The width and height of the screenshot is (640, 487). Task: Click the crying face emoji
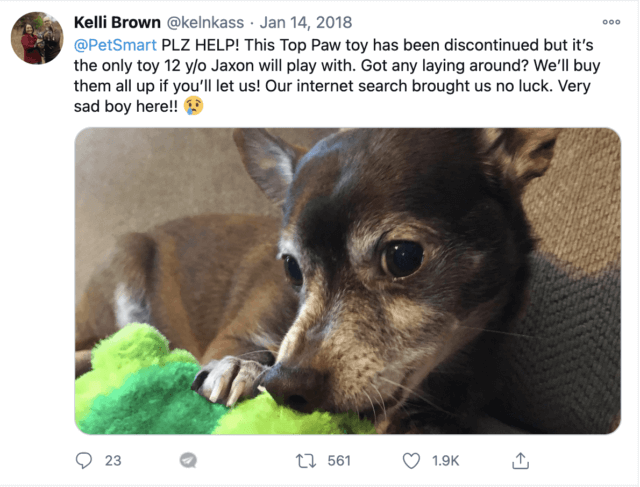(193, 106)
